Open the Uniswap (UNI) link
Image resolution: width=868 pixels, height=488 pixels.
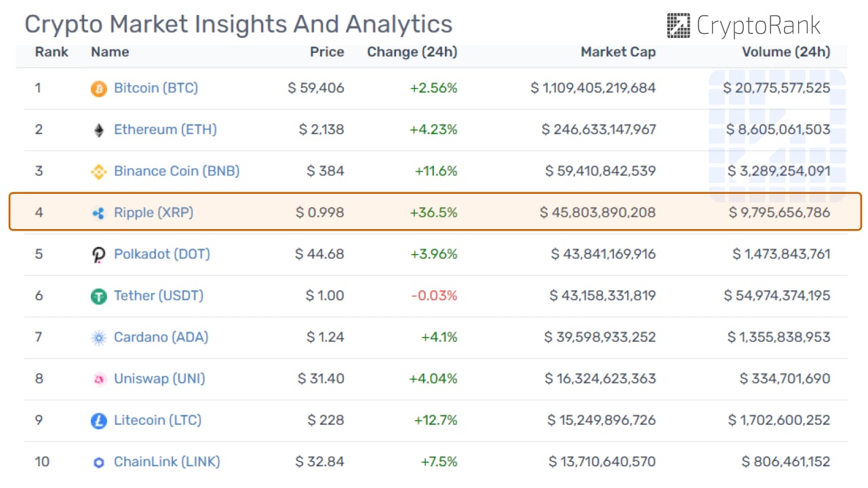click(x=159, y=378)
